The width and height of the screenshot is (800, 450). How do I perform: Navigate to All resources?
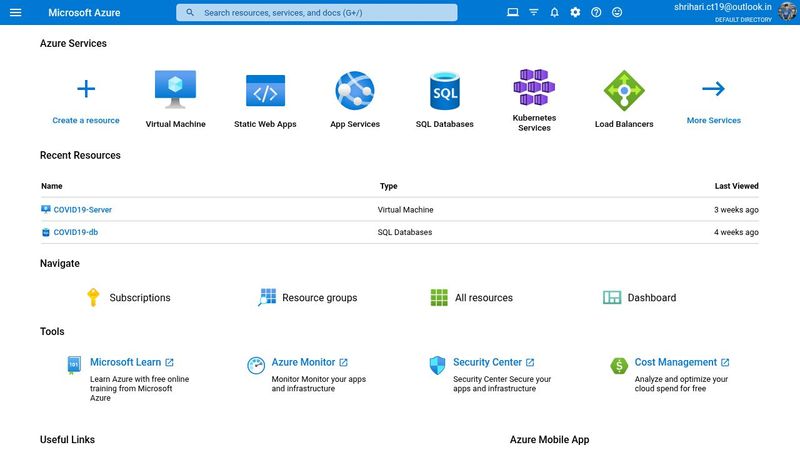(x=484, y=297)
